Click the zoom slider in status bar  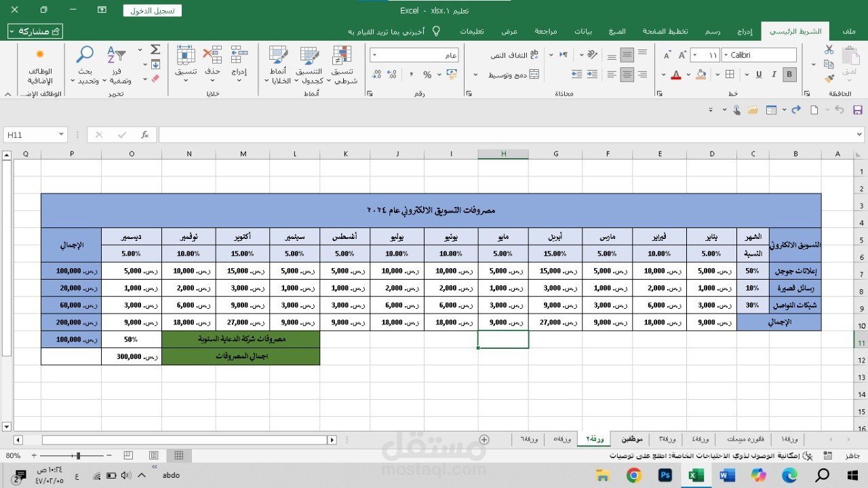click(x=78, y=455)
